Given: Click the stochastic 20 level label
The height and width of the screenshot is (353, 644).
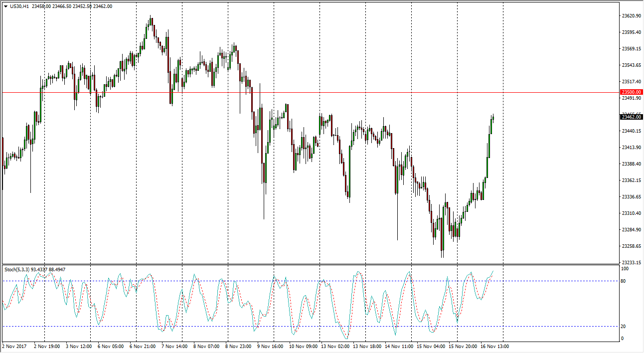Looking at the screenshot, I should 624,326.
